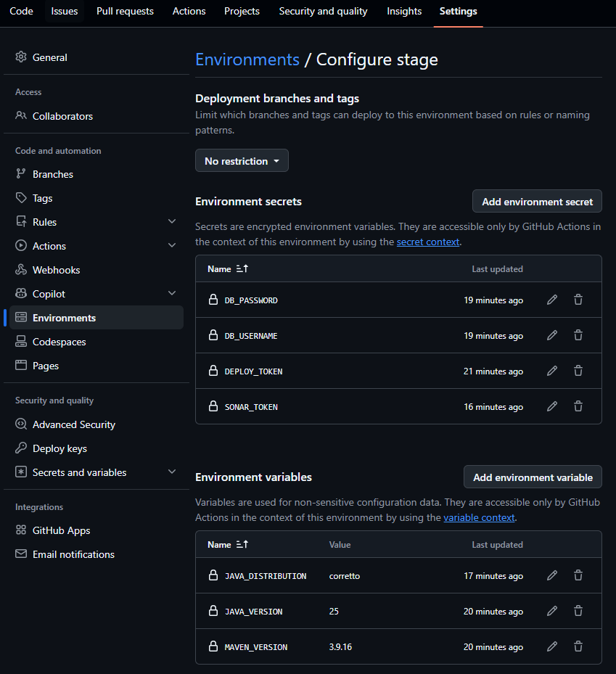The image size is (616, 674).
Task: Delete the DB_USERNAME secret trash icon
Action: [578, 335]
